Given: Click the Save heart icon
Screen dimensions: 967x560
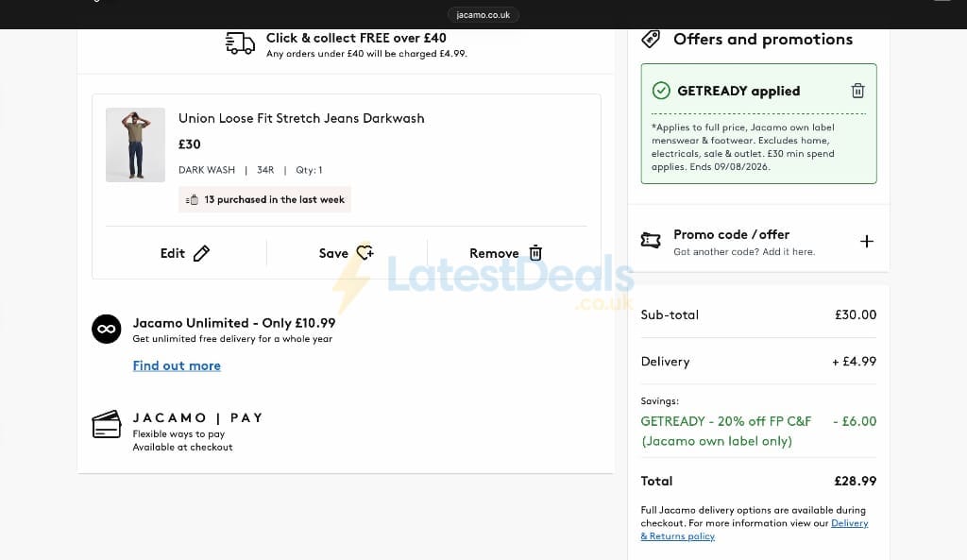Looking at the screenshot, I should [x=365, y=253].
